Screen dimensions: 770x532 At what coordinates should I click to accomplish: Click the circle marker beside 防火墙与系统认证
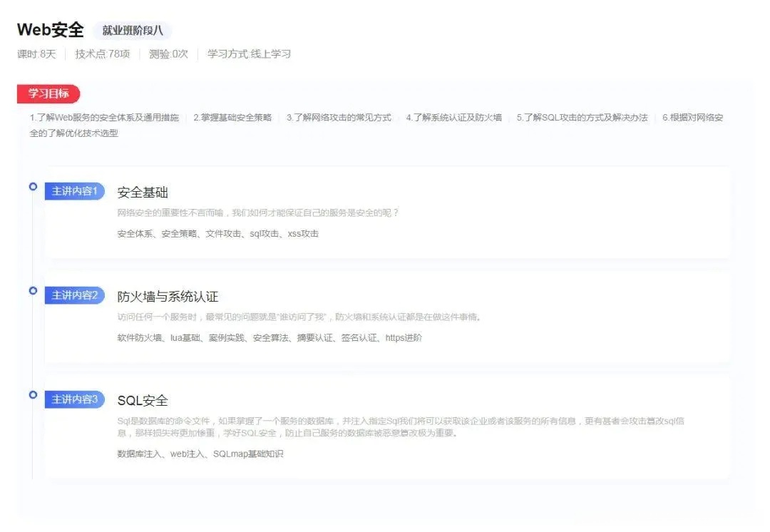pyautogui.click(x=33, y=291)
